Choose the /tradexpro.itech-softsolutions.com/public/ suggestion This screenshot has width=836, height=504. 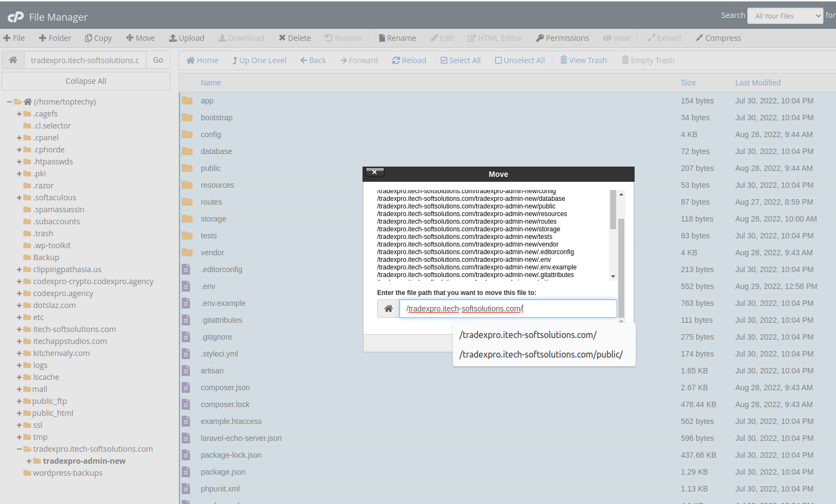[540, 354]
